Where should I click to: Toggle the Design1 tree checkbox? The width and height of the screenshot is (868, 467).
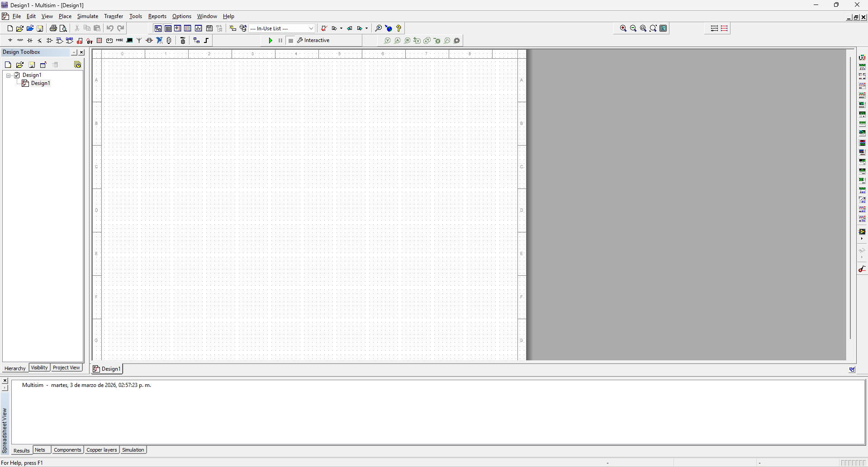(x=17, y=75)
